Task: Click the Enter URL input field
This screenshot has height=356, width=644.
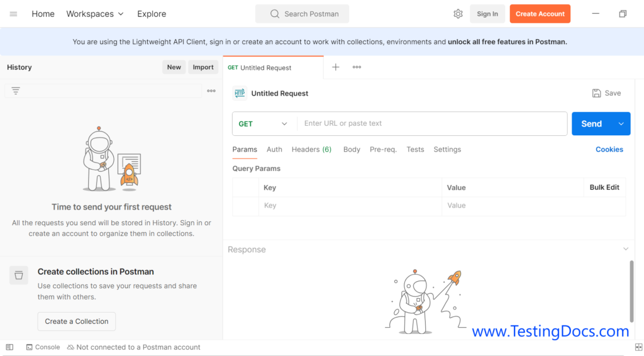Action: pyautogui.click(x=431, y=124)
